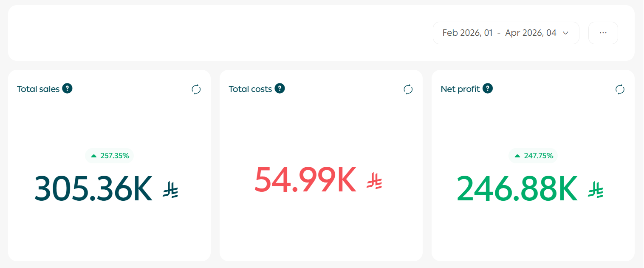Click the Net profit card title

pos(460,89)
